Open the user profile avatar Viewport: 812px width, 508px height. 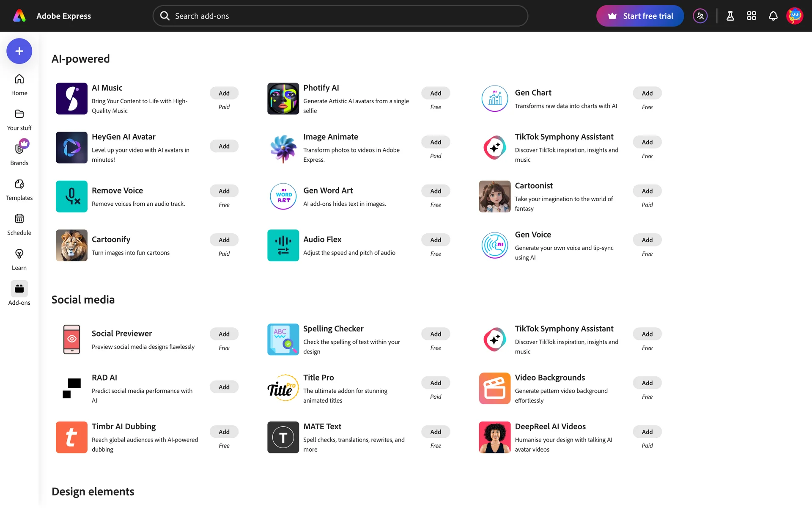[794, 16]
